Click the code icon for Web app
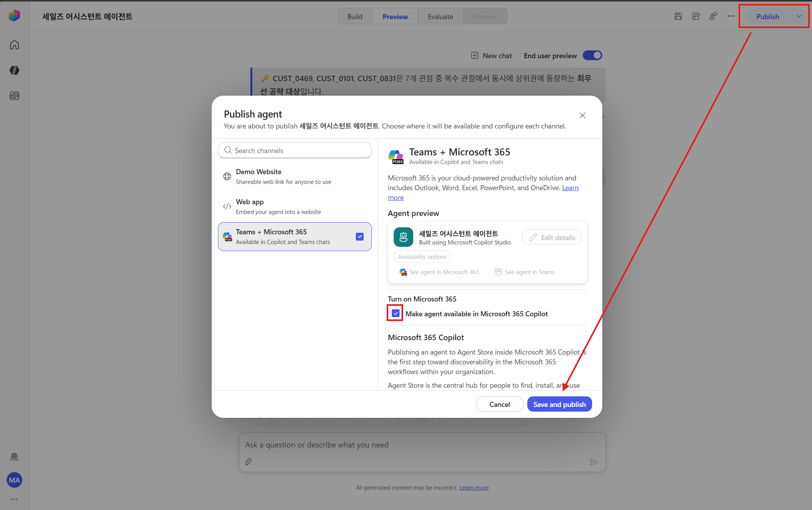Screen dimensions: 812x510 click(x=227, y=207)
